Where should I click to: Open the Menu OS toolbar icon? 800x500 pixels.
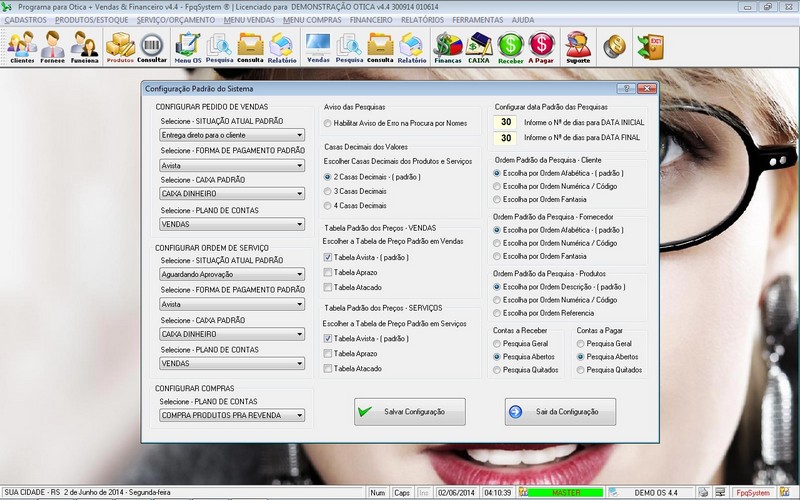tap(187, 46)
